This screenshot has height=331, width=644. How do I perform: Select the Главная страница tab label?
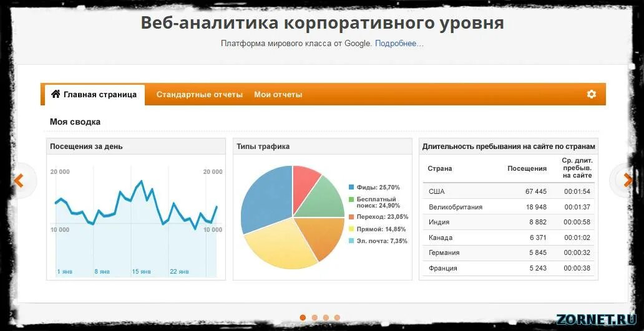point(100,95)
